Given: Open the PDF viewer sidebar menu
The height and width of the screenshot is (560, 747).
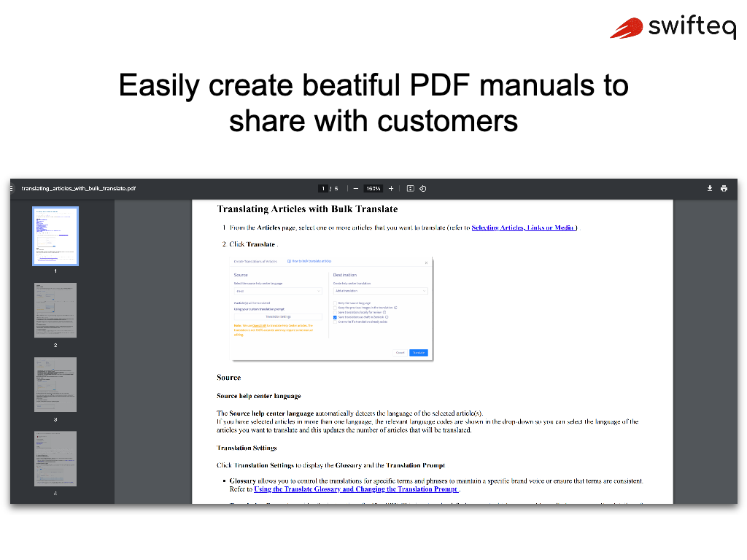Looking at the screenshot, I should (x=10, y=188).
